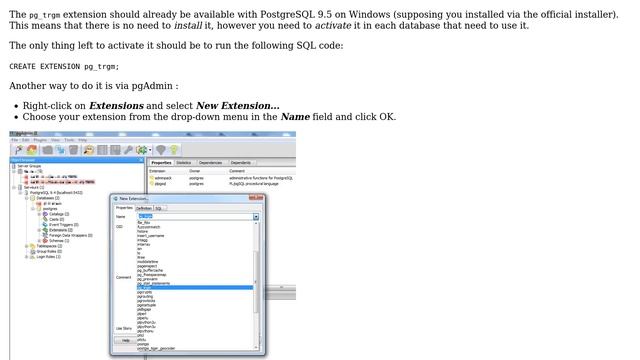Image resolution: width=640 pixels, height=360 pixels.
Task: Click the maintenance wrench icon
Action: (128, 150)
